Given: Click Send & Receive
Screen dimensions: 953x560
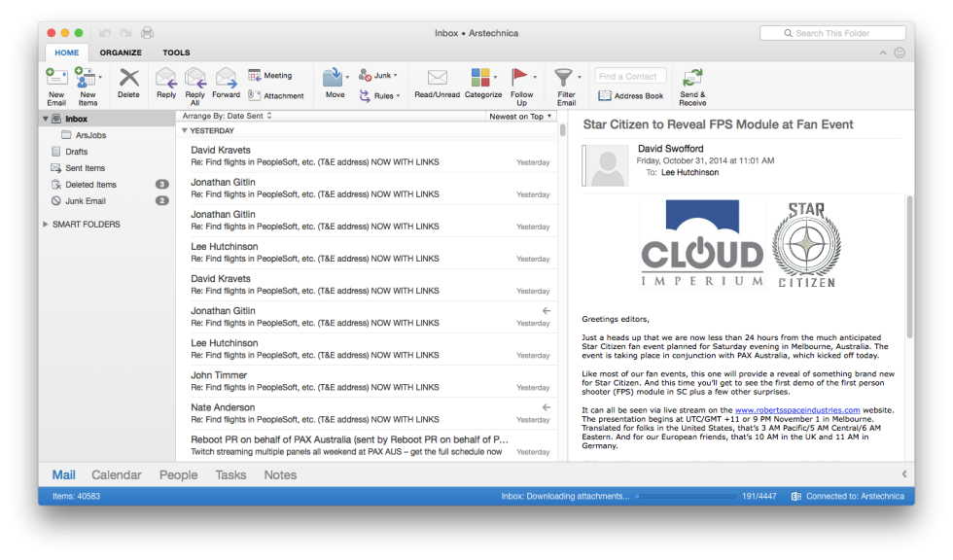Looking at the screenshot, I should pos(691,86).
